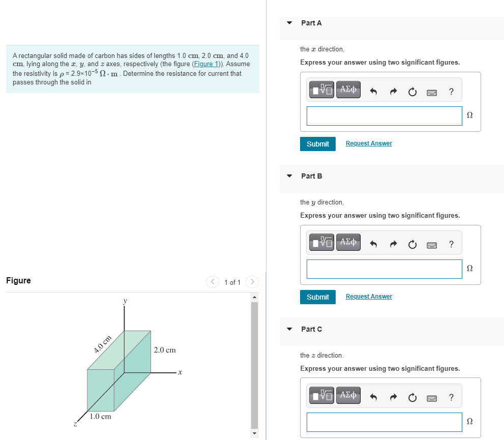
Task: Redo entry in Part B equation toolbar
Action: [x=393, y=244]
